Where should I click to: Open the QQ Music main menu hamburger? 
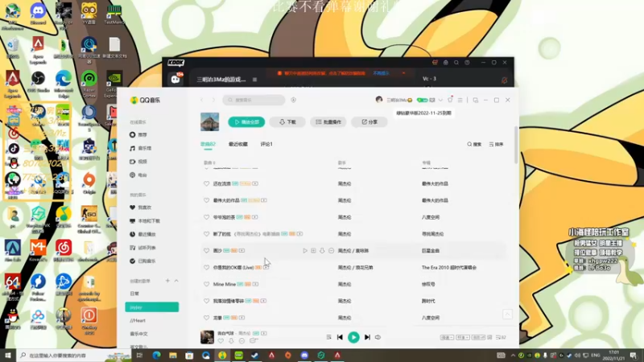coord(460,100)
